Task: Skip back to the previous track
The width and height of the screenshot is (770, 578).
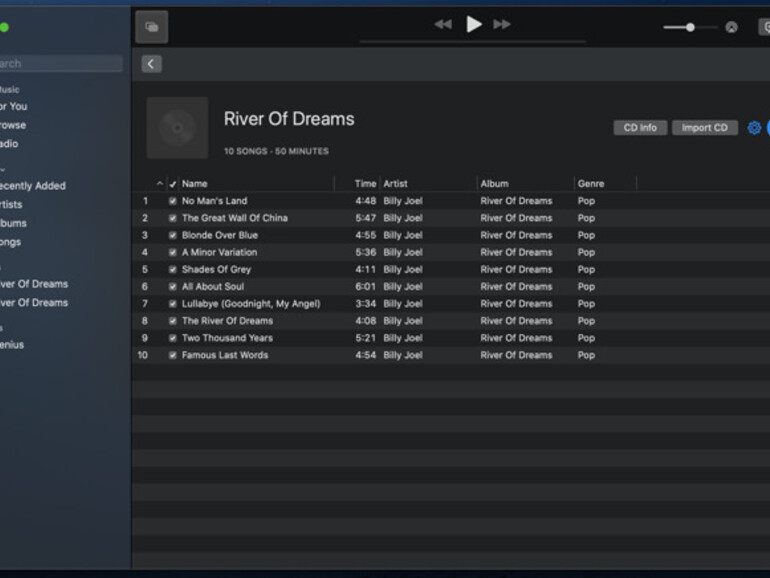Action: coord(443,24)
